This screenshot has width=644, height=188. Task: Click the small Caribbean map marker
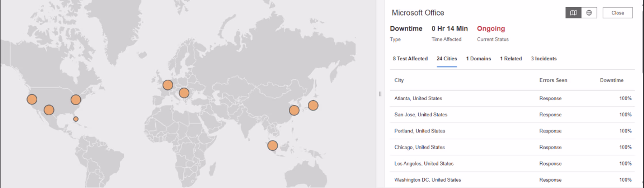[x=76, y=119]
